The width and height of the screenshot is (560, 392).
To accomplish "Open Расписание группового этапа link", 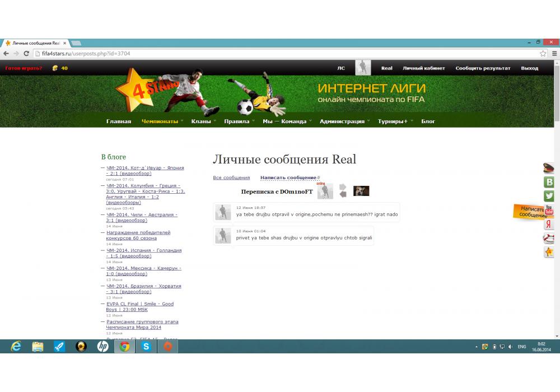I will click(142, 325).
